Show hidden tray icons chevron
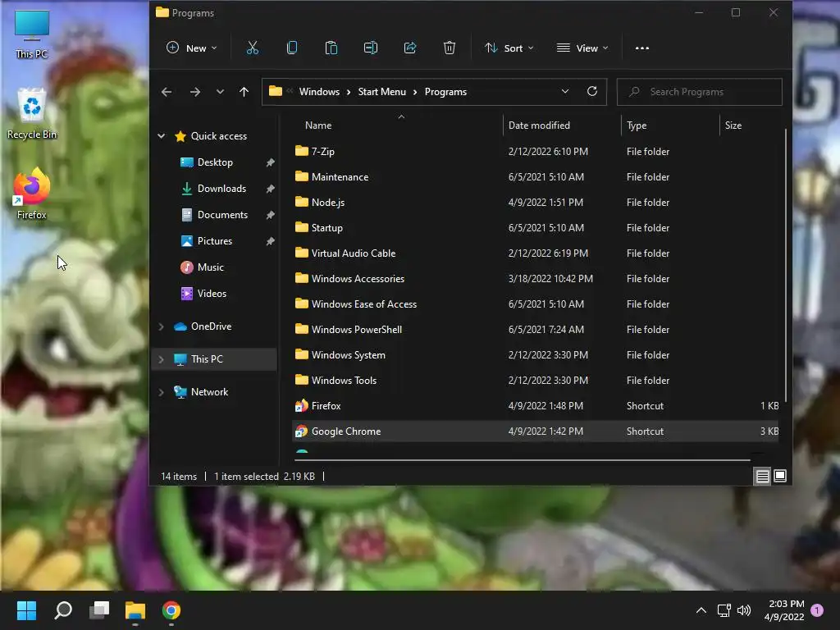Viewport: 840px width, 630px height. (x=701, y=610)
